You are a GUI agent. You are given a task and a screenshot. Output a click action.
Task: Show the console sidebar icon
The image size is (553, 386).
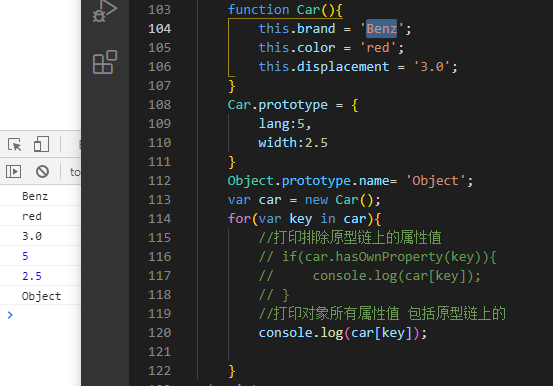pos(13,172)
